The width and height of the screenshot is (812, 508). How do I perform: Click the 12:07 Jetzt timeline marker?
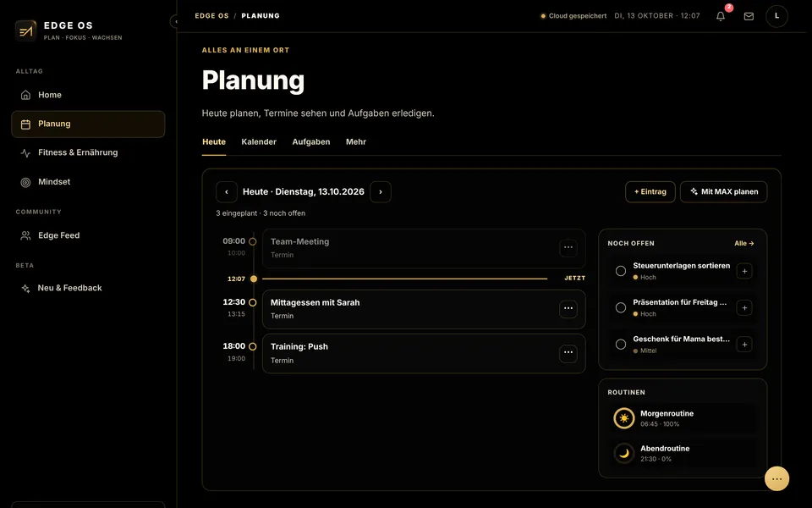[254, 279]
